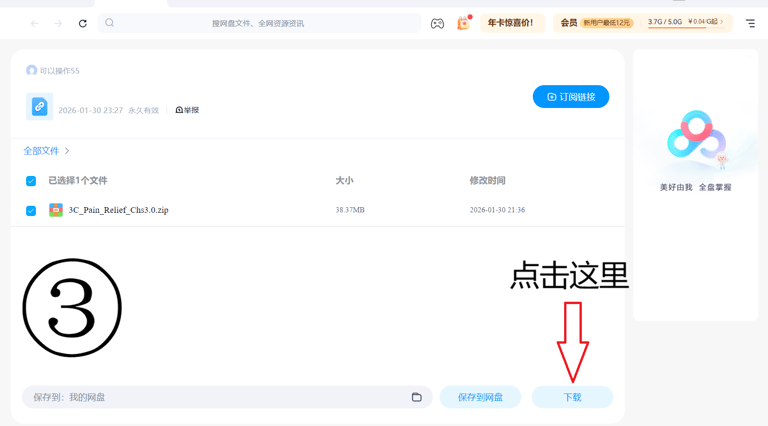
Task: Open the zip file icon of 3C_Pain_Relief
Action: pyautogui.click(x=56, y=210)
